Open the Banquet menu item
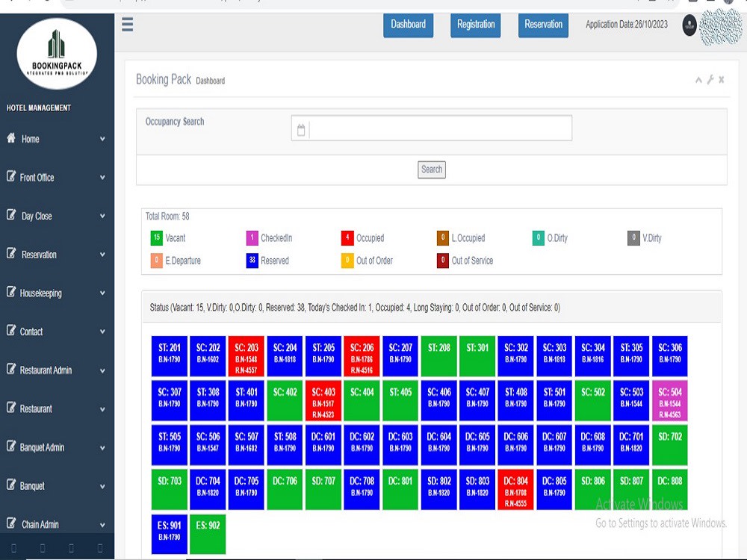The height and width of the screenshot is (560, 747). (57, 486)
